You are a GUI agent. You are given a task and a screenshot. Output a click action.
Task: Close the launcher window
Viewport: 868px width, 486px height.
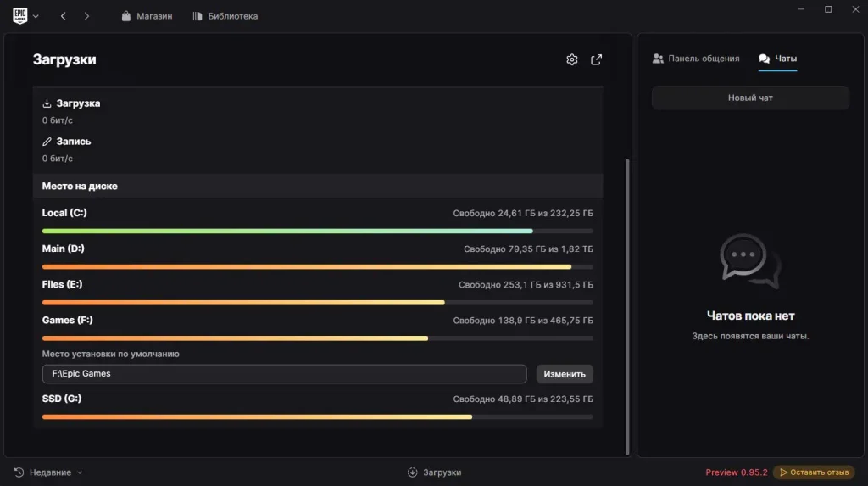click(855, 9)
